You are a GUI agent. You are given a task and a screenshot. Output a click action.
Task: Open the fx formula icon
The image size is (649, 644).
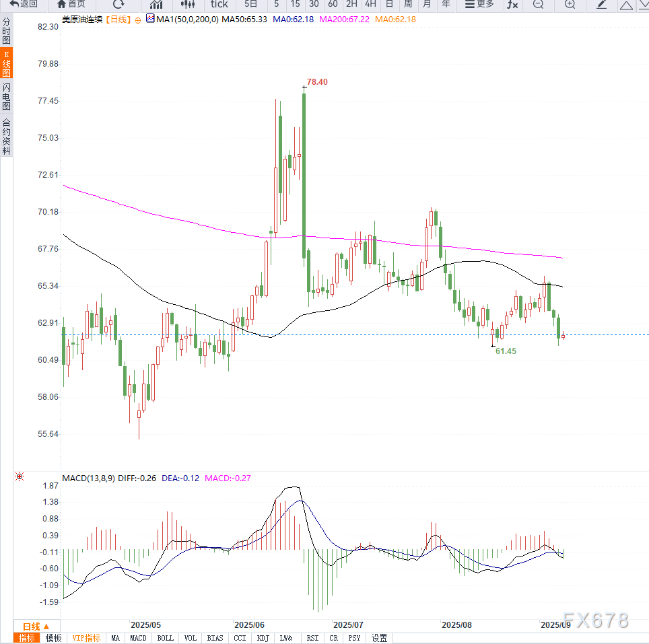512,4
